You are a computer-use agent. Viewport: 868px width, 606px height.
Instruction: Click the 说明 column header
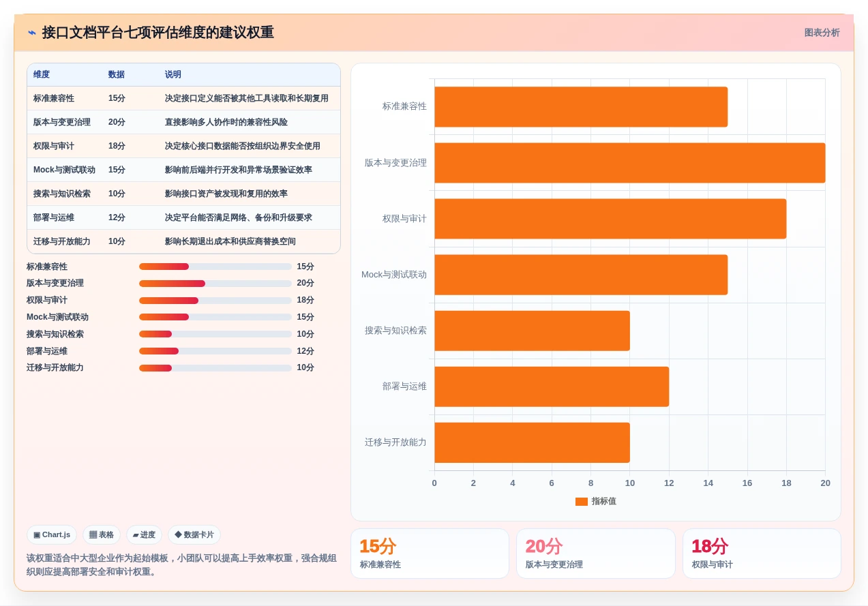pyautogui.click(x=173, y=75)
